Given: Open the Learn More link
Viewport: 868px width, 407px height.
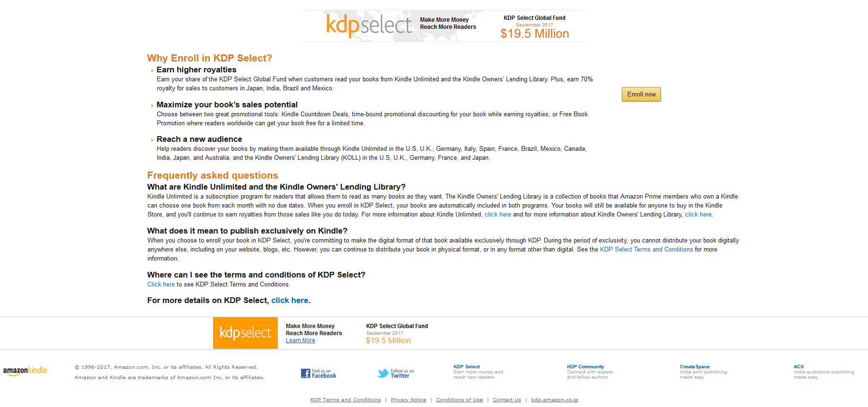Looking at the screenshot, I should click(300, 340).
